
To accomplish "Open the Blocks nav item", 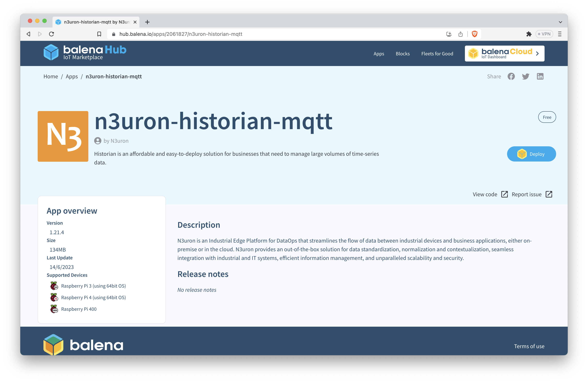I will pos(402,54).
